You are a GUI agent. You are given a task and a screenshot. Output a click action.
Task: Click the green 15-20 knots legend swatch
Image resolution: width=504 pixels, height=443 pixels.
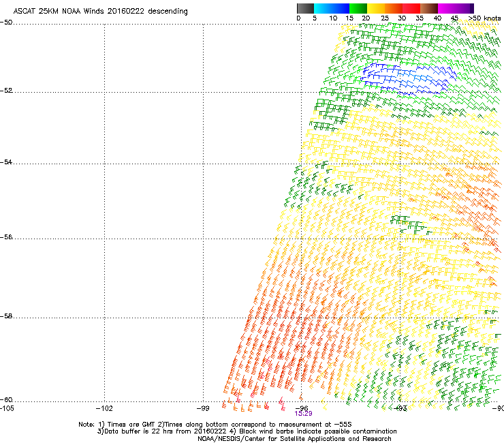[x=358, y=8]
